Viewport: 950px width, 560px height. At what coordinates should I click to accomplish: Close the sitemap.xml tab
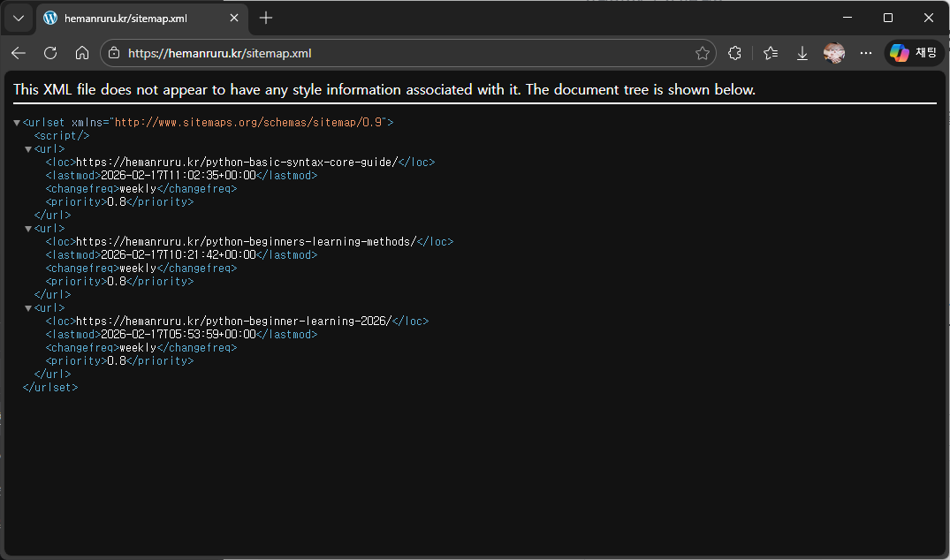(234, 18)
